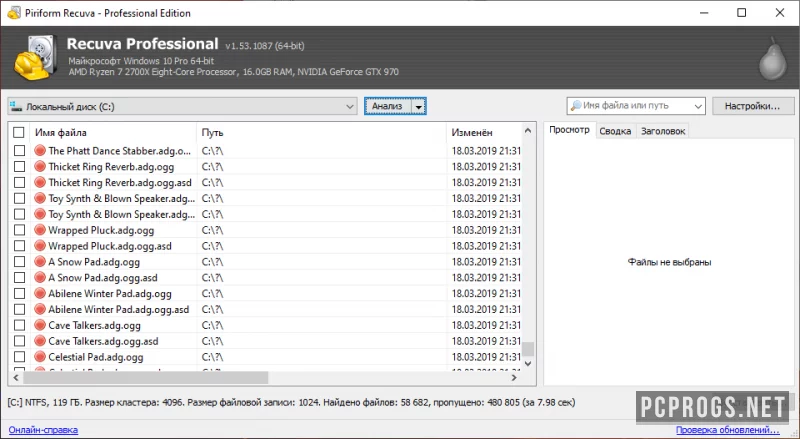This screenshot has width=800, height=439.
Task: Click the horizontal scrollbar thumb in file list
Action: (145, 378)
